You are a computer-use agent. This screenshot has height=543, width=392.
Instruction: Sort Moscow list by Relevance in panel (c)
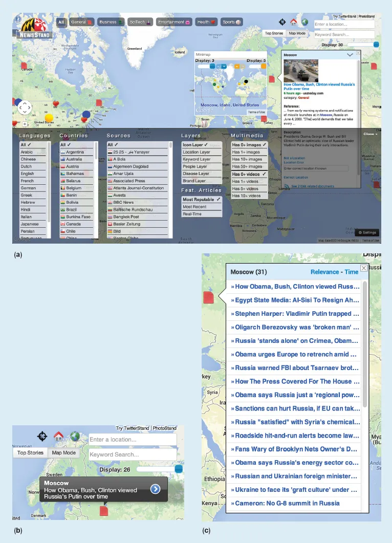coord(324,272)
